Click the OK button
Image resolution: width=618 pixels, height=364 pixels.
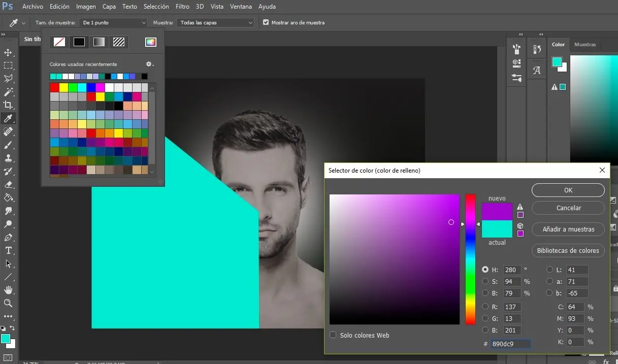point(568,190)
